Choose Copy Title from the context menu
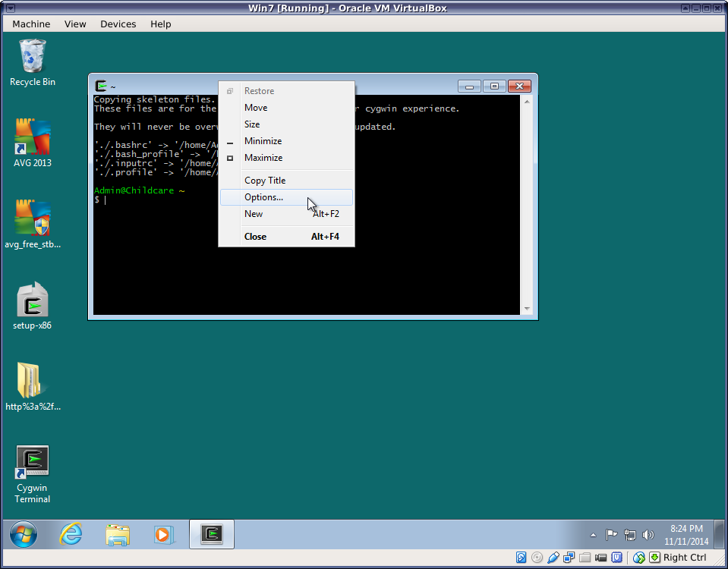This screenshot has height=569, width=728. pyautogui.click(x=286, y=181)
